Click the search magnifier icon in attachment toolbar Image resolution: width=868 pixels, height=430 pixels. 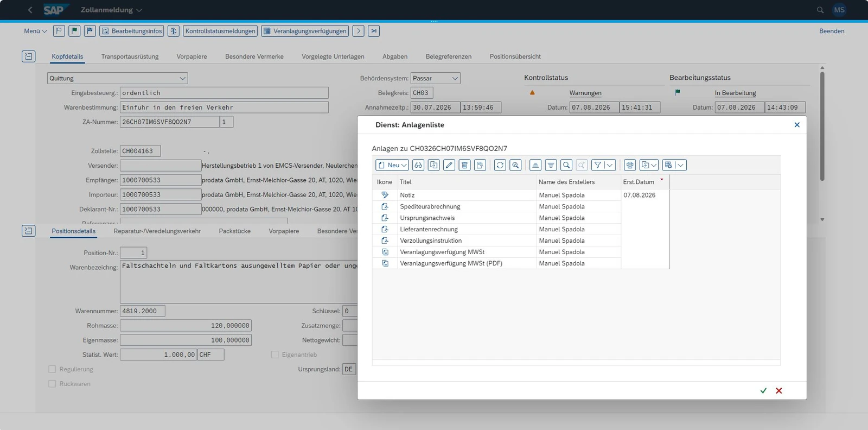click(566, 165)
